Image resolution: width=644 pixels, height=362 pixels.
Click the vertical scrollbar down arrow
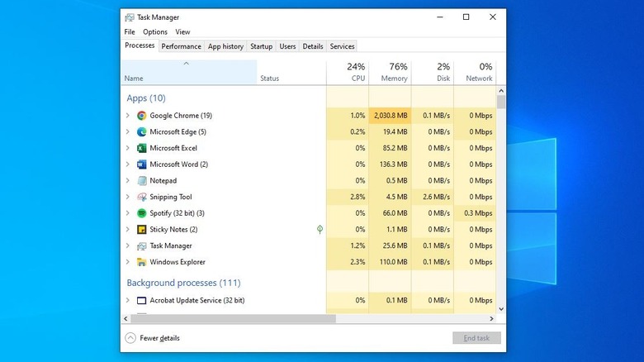coord(501,308)
